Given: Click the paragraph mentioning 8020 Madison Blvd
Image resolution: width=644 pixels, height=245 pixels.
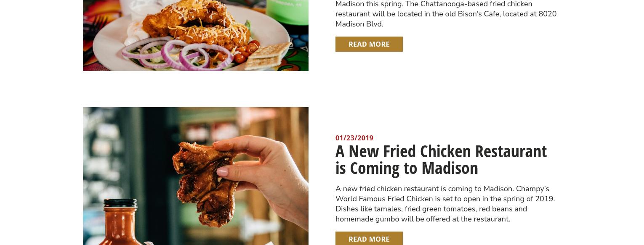Looking at the screenshot, I should pos(446,14).
